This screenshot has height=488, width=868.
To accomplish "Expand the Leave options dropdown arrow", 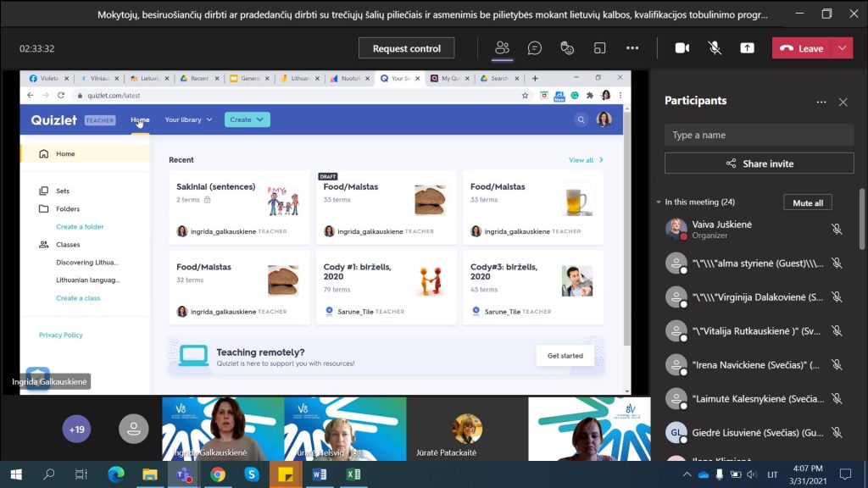I will 842,48.
